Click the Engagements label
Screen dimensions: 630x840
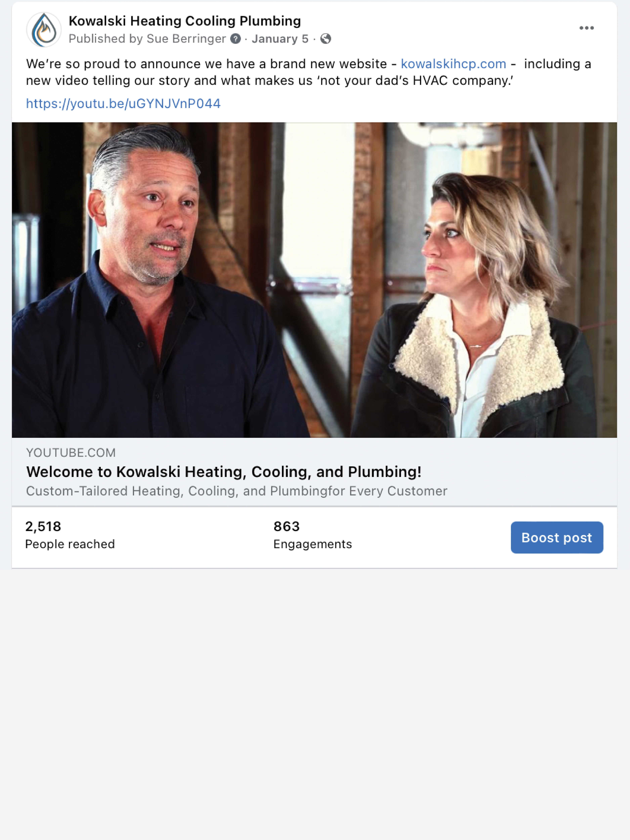[312, 544]
